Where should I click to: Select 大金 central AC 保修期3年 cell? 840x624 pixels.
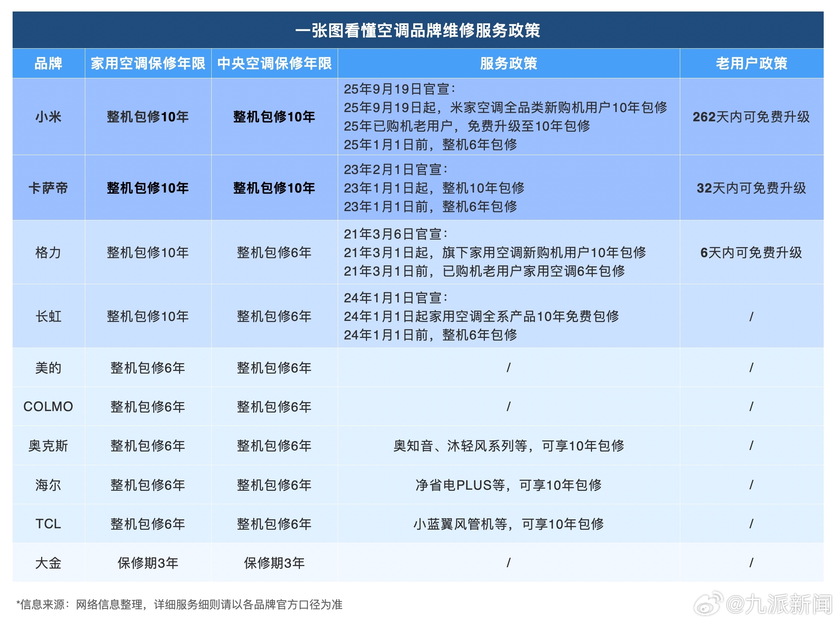(274, 563)
